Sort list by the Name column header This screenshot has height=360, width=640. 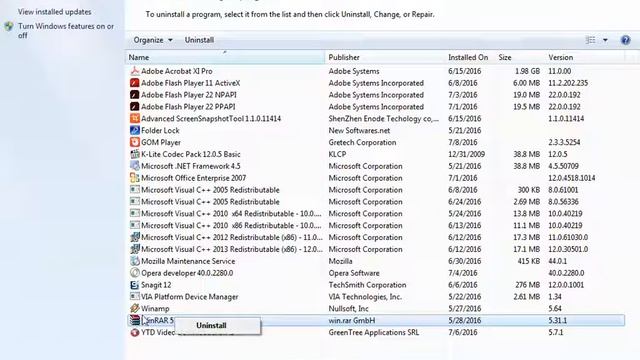tap(225, 58)
